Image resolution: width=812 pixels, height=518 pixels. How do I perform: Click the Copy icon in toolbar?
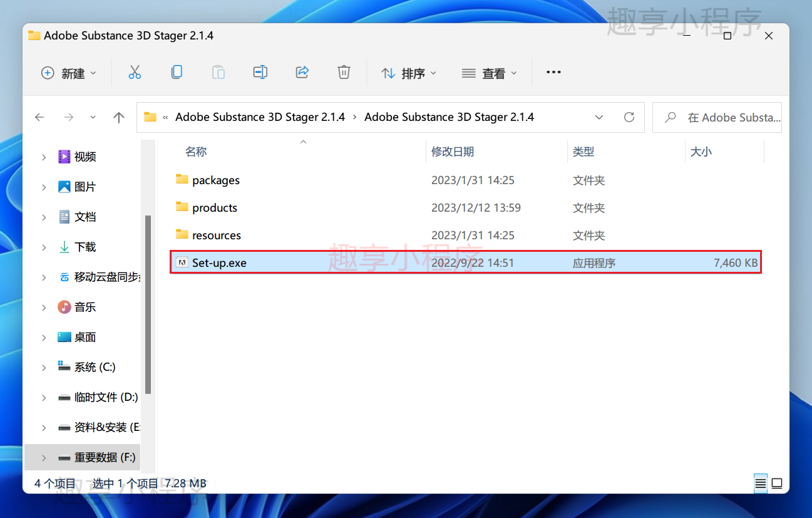pyautogui.click(x=177, y=73)
